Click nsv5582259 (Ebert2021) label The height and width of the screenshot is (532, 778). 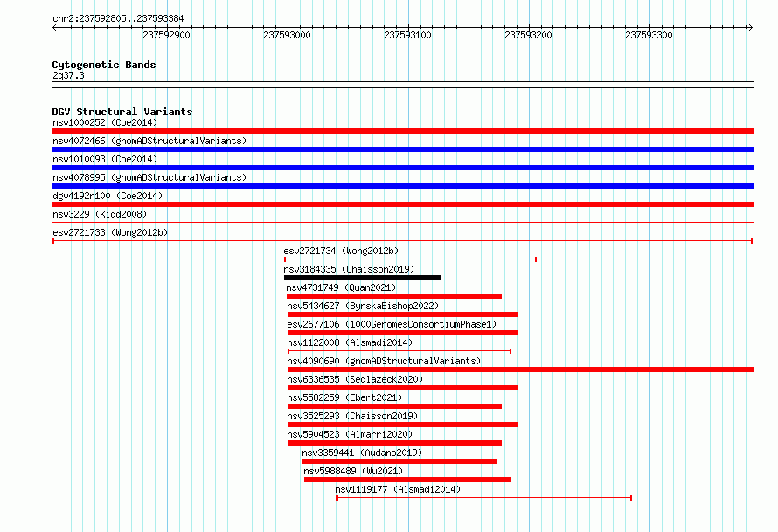click(344, 397)
